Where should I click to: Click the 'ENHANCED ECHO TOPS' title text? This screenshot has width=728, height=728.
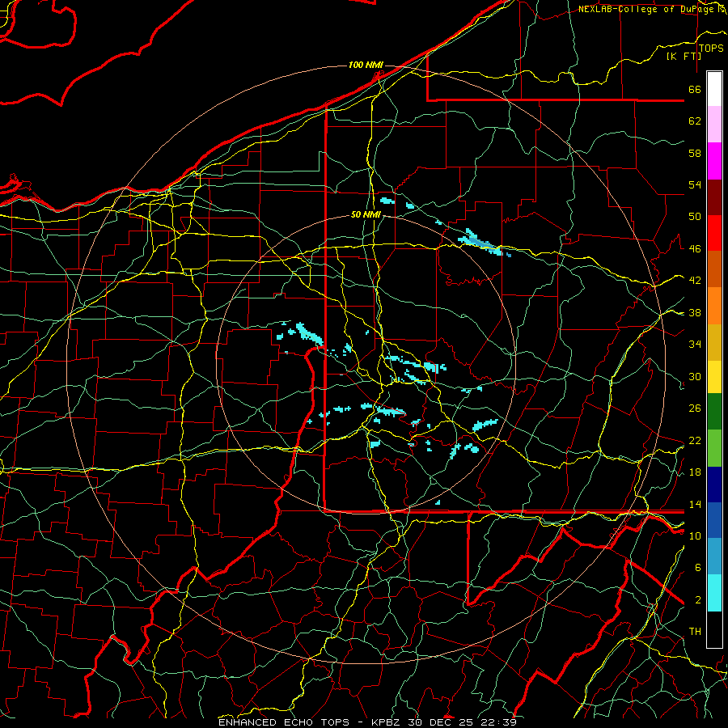284,722
